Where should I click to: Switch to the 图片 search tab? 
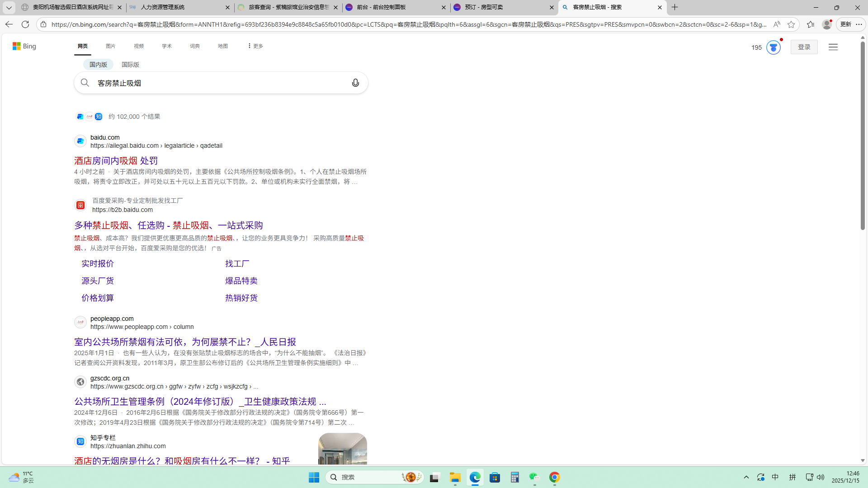tap(110, 46)
